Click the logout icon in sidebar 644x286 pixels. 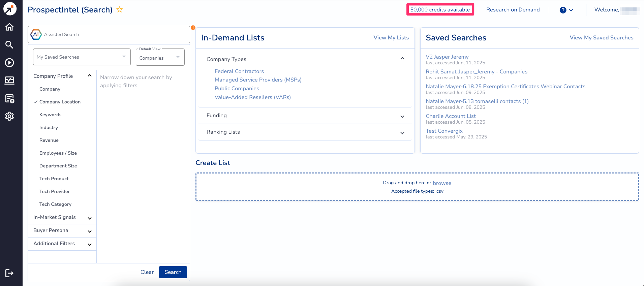(x=9, y=273)
